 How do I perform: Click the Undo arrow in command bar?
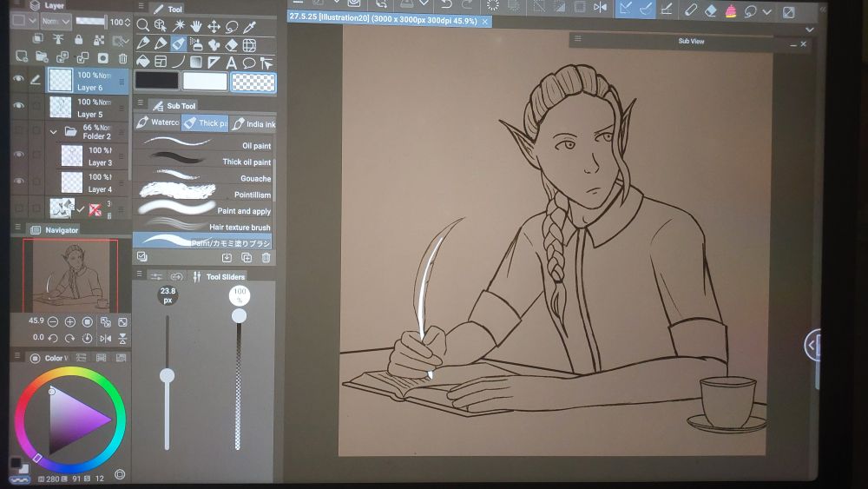pos(446,4)
